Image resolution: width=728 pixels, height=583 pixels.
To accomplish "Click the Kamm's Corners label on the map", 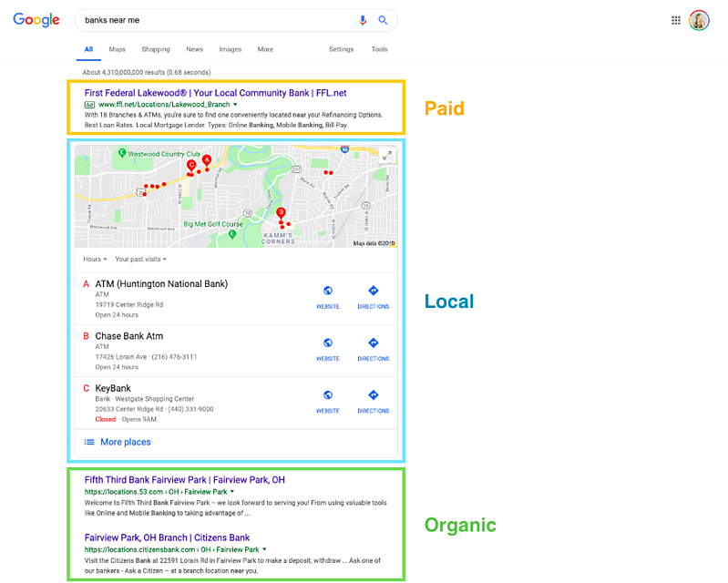I will (x=278, y=238).
